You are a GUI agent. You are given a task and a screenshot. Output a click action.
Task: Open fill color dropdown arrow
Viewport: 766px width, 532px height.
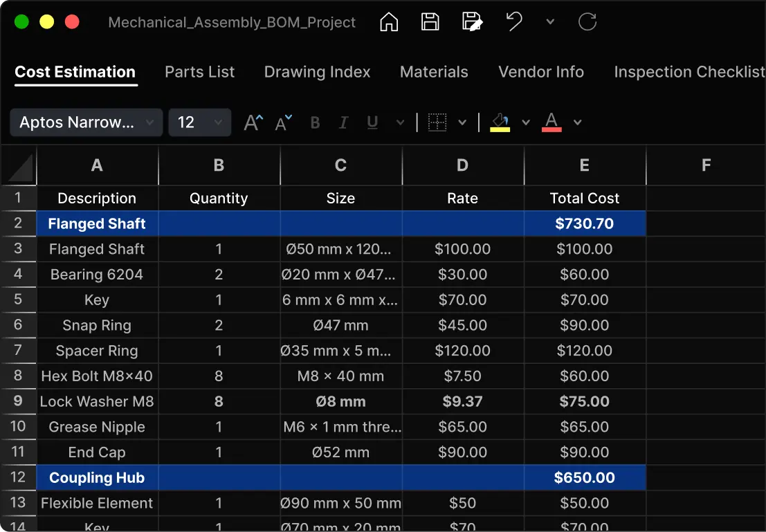pyautogui.click(x=526, y=122)
